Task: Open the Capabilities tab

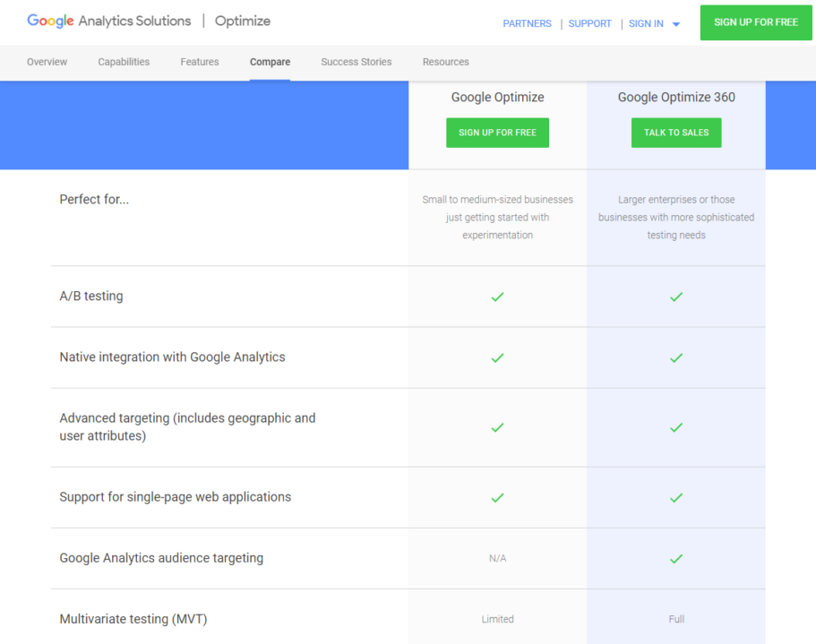Action: point(124,62)
